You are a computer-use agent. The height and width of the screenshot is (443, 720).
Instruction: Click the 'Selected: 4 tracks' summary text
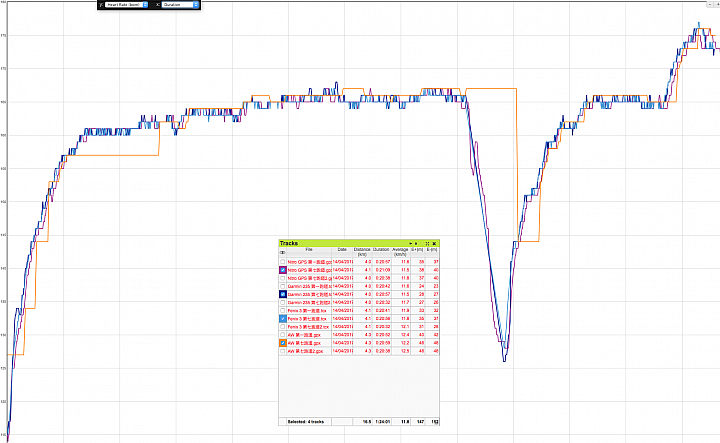(x=306, y=421)
